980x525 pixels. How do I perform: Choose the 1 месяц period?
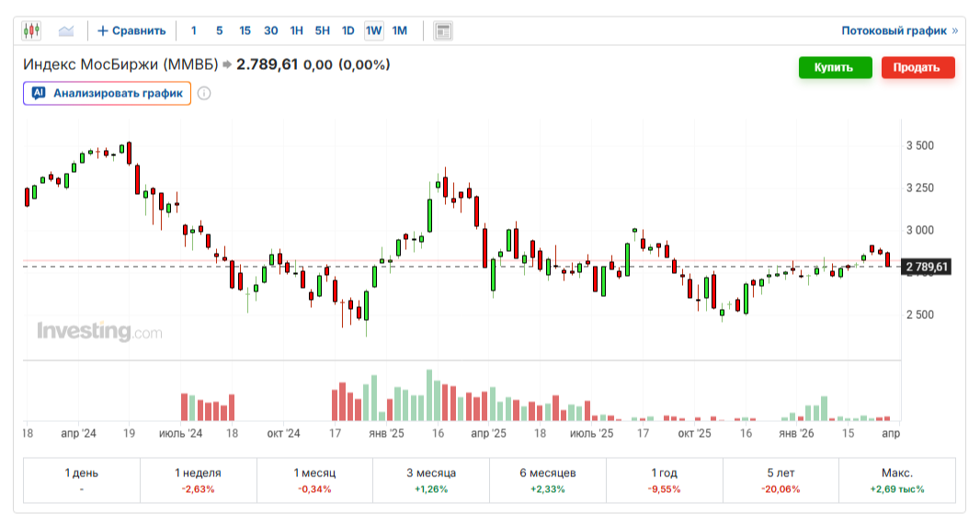(314, 480)
